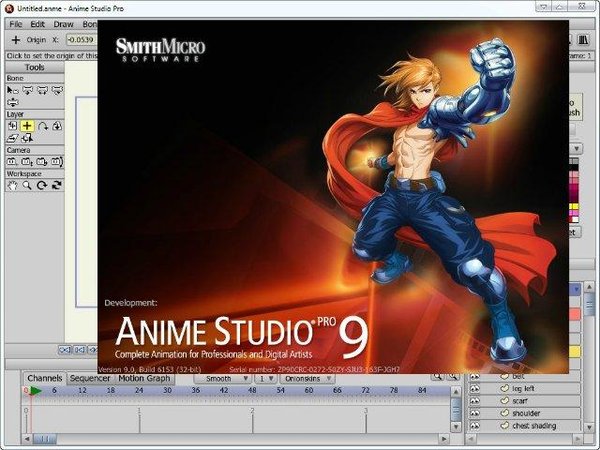Select the Pan Workspace hand tool
The height and width of the screenshot is (450, 600).
[x=12, y=186]
